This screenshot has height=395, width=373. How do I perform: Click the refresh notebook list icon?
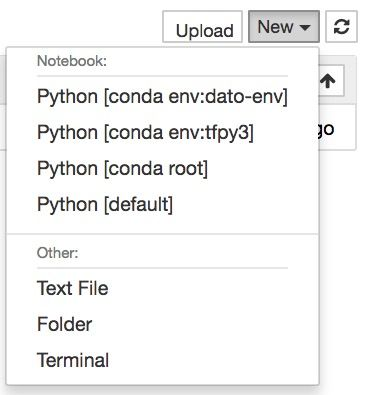[x=341, y=27]
